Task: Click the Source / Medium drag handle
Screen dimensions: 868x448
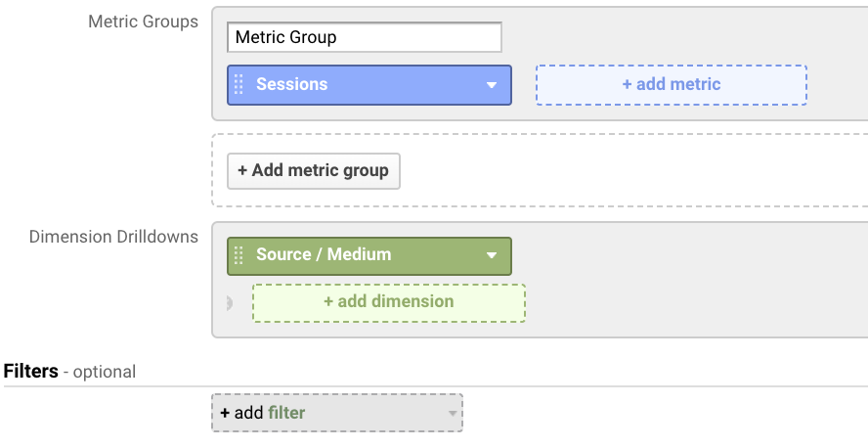Action: tap(239, 255)
